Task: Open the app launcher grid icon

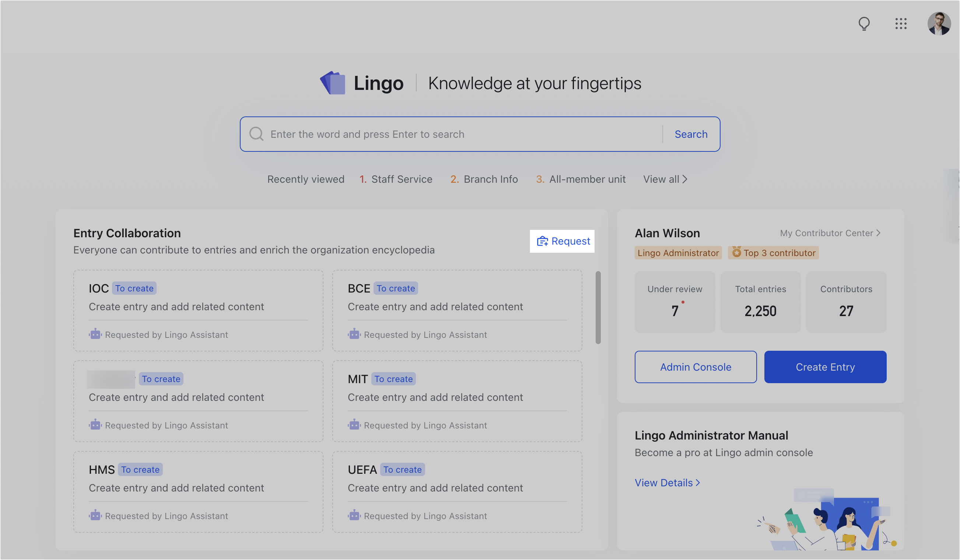Action: tap(901, 24)
